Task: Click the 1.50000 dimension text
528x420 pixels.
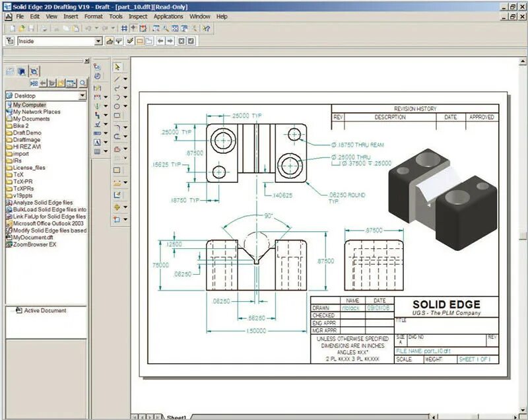Action: 256,331
